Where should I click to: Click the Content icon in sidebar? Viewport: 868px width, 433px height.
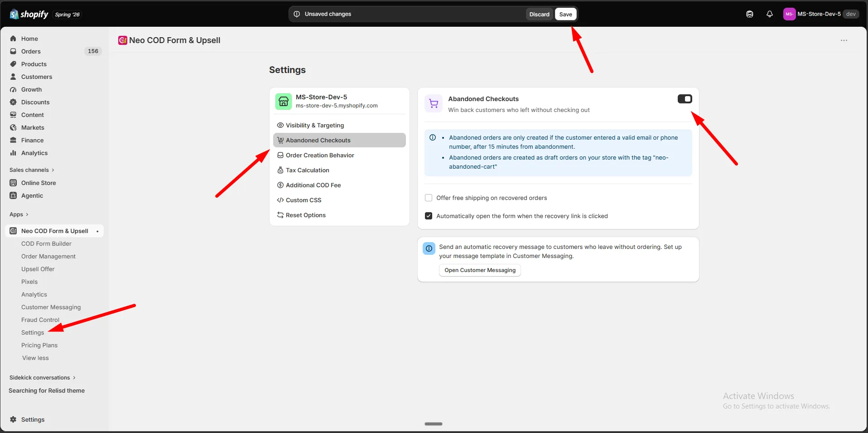(x=13, y=115)
